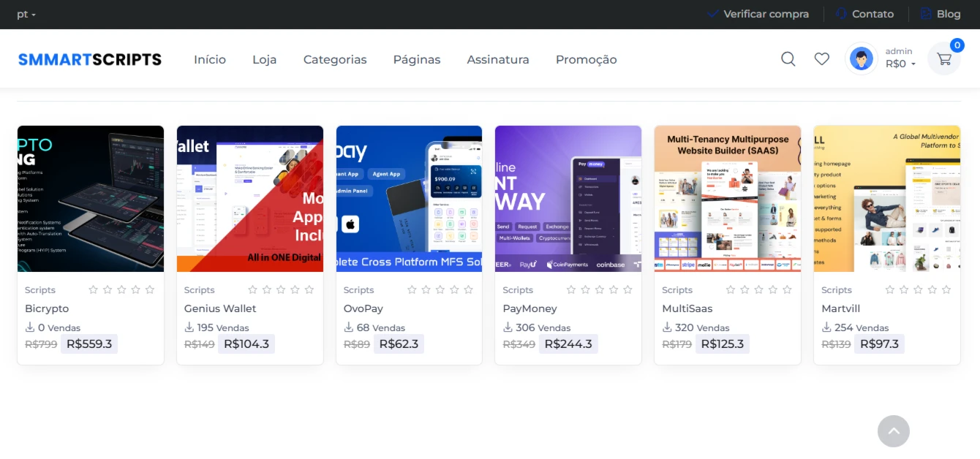Click the 195 Vendas text

pos(223,327)
